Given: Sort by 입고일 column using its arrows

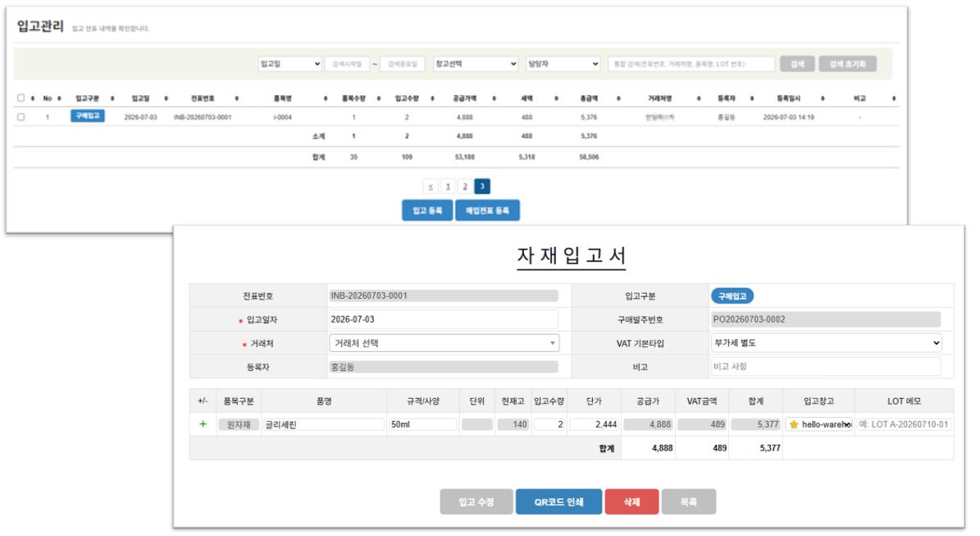Looking at the screenshot, I should [166, 98].
